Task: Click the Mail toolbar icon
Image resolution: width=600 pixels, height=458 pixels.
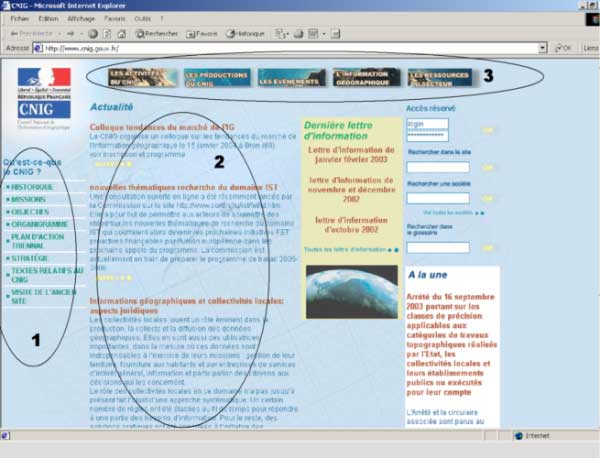Action: 280,34
